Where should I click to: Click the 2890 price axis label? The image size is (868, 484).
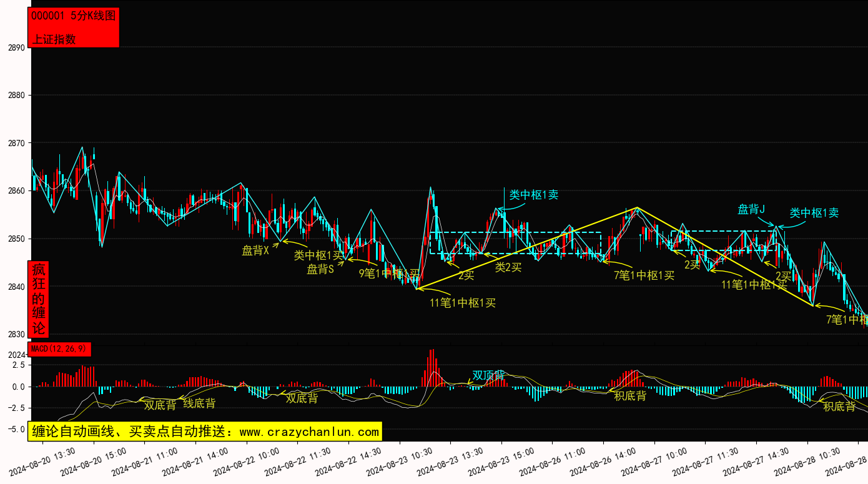[16, 48]
